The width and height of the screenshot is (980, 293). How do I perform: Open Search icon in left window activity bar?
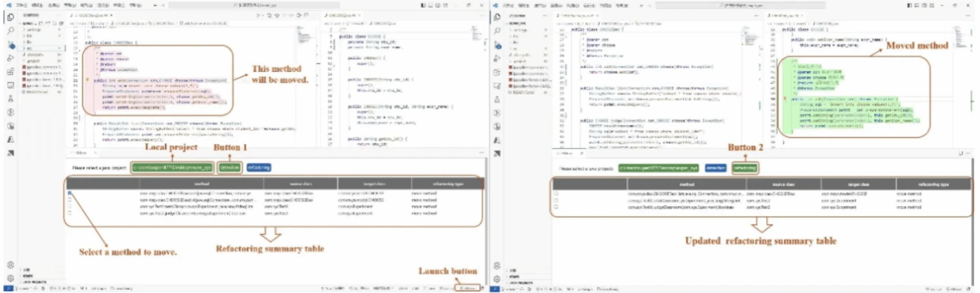click(10, 31)
